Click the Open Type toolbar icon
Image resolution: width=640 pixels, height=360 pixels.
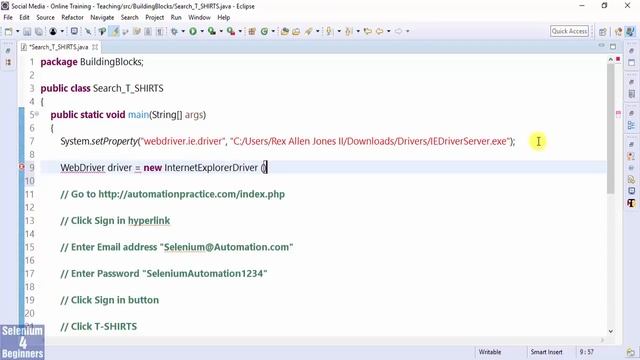tap(285, 31)
